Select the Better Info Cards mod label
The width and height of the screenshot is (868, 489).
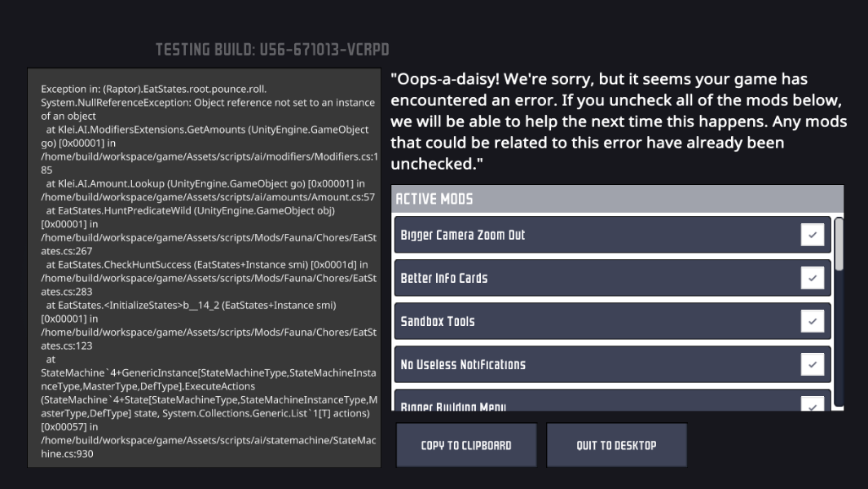pyautogui.click(x=444, y=278)
